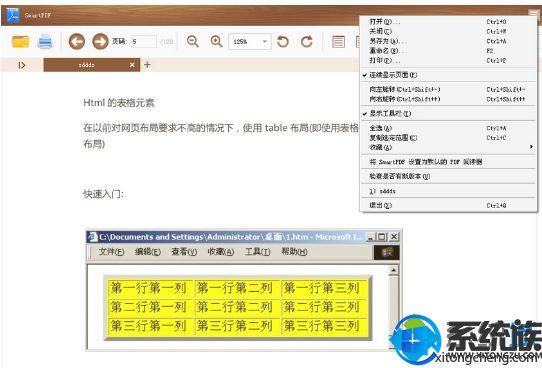Click table cell 第一行第一列
The image size is (542, 368).
pyautogui.click(x=150, y=288)
